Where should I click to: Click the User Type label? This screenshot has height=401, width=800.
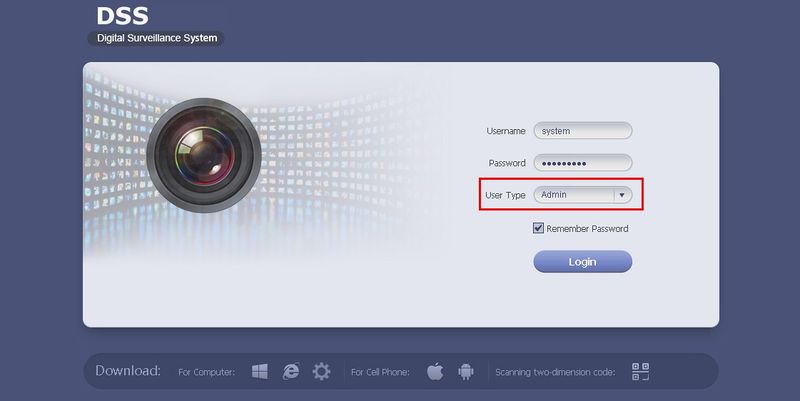pyautogui.click(x=505, y=195)
